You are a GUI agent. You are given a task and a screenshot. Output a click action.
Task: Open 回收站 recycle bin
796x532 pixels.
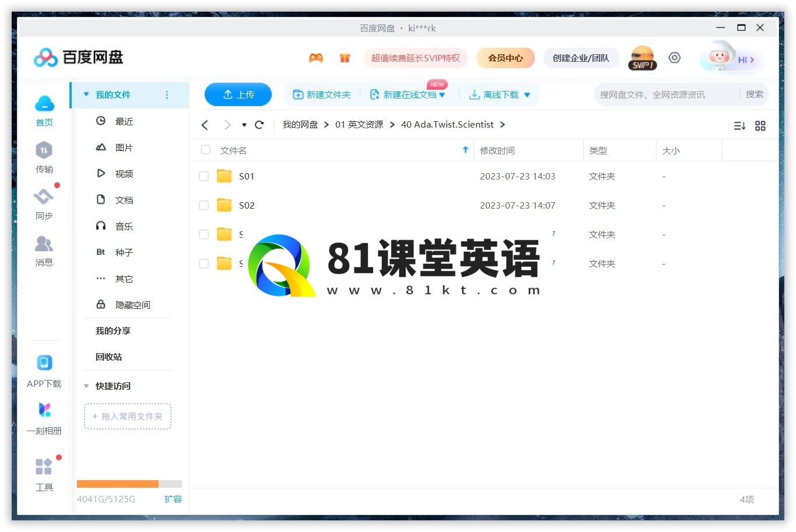pos(109,357)
